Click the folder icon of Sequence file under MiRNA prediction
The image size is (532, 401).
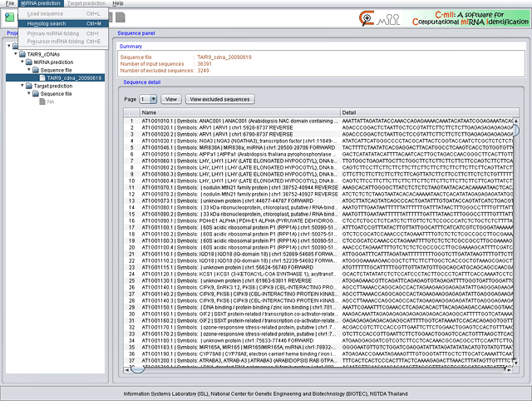(x=36, y=70)
